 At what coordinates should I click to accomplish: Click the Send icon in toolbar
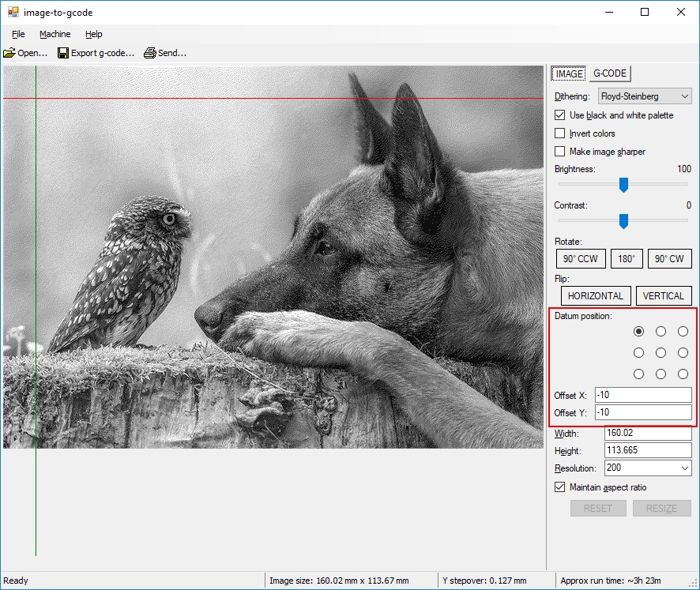pyautogui.click(x=150, y=53)
